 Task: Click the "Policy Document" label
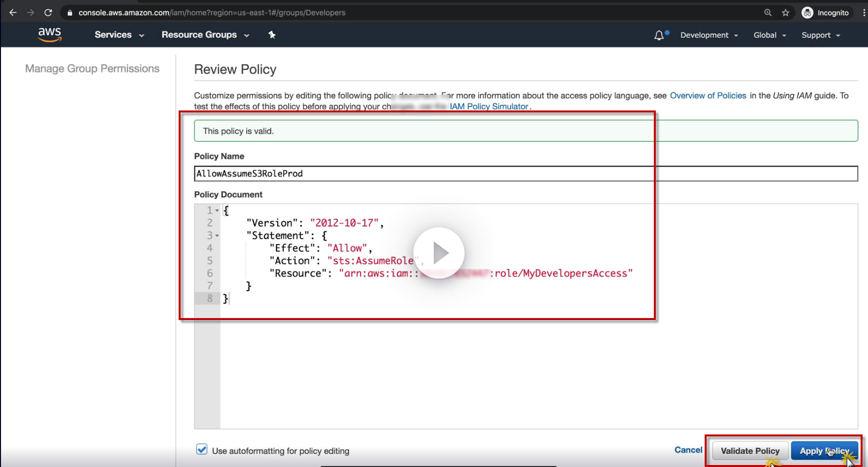click(228, 194)
